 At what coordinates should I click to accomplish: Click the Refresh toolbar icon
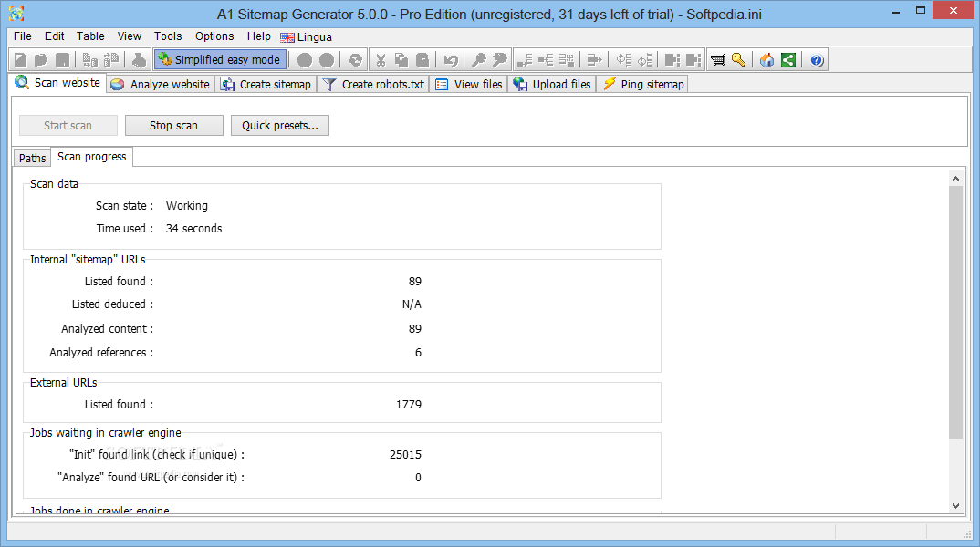(x=355, y=60)
